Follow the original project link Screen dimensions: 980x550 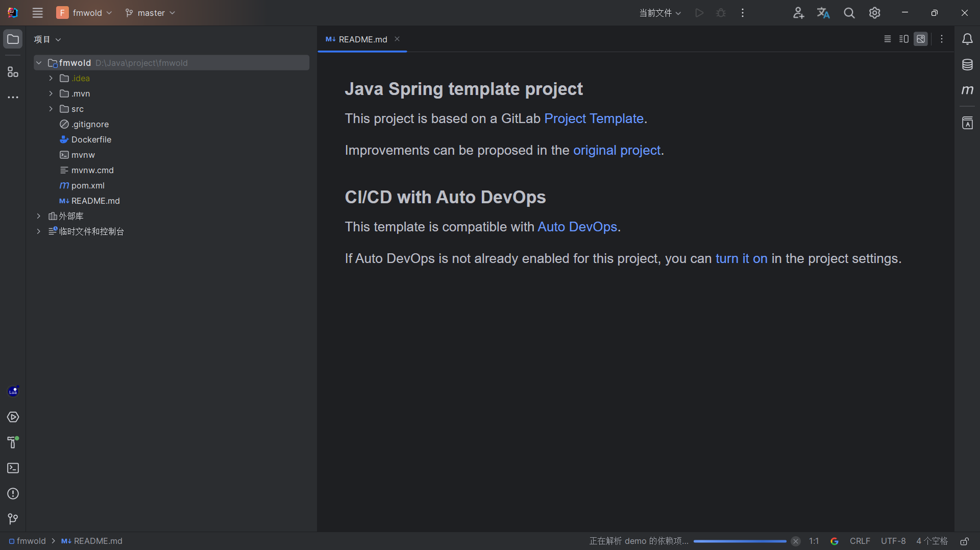point(617,150)
